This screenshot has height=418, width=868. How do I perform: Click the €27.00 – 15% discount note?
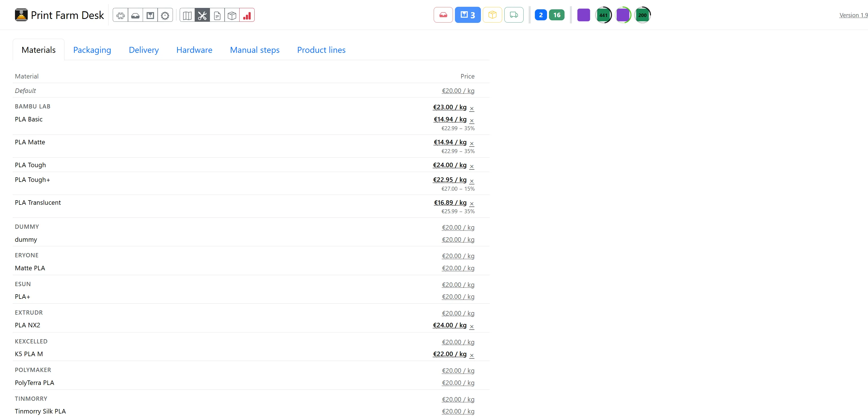point(458,189)
